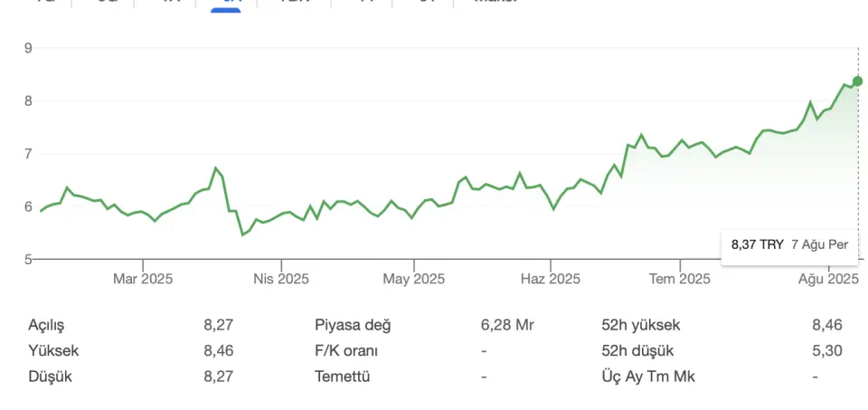868x410 pixels.
Task: Click the Üç Ay Tm Mk label
Action: click(x=648, y=377)
